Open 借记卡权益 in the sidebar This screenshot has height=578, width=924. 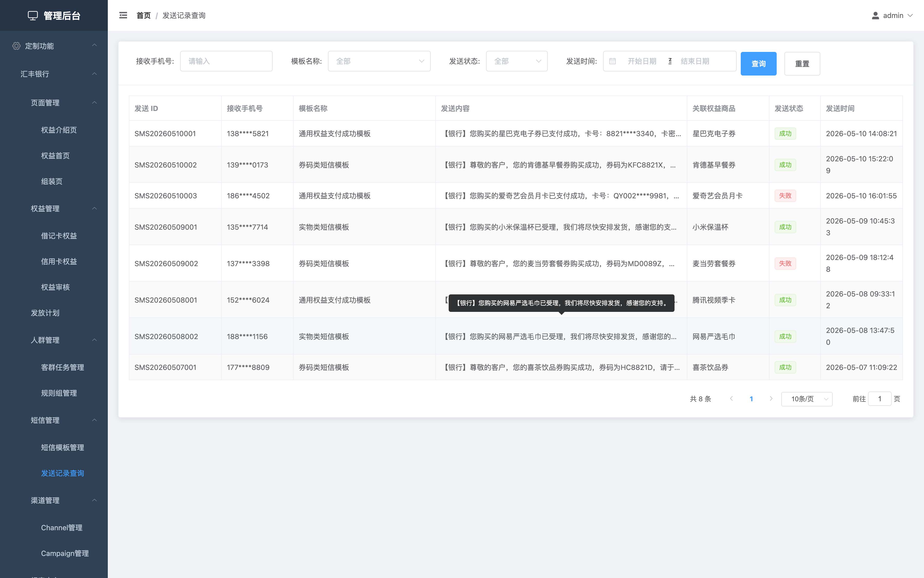click(x=59, y=236)
